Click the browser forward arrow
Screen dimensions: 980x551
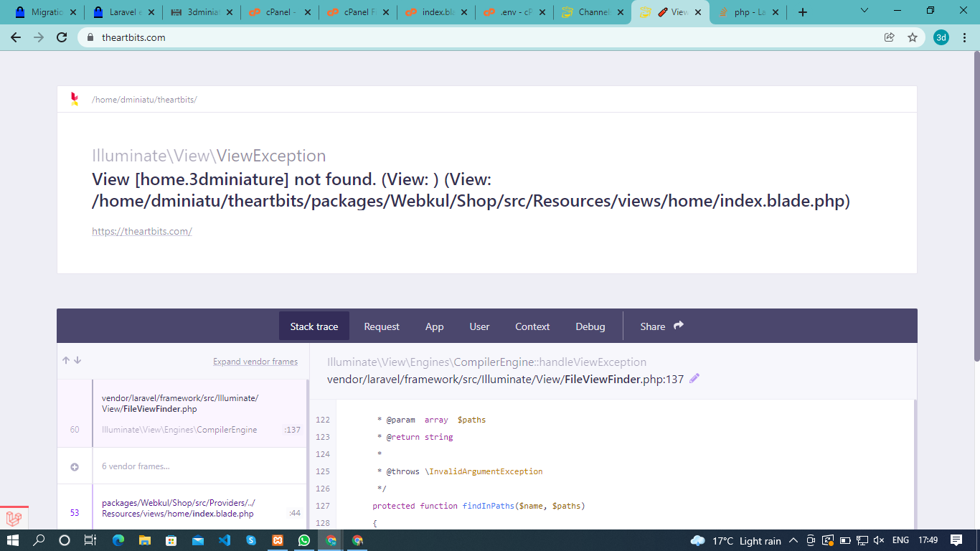(39, 37)
